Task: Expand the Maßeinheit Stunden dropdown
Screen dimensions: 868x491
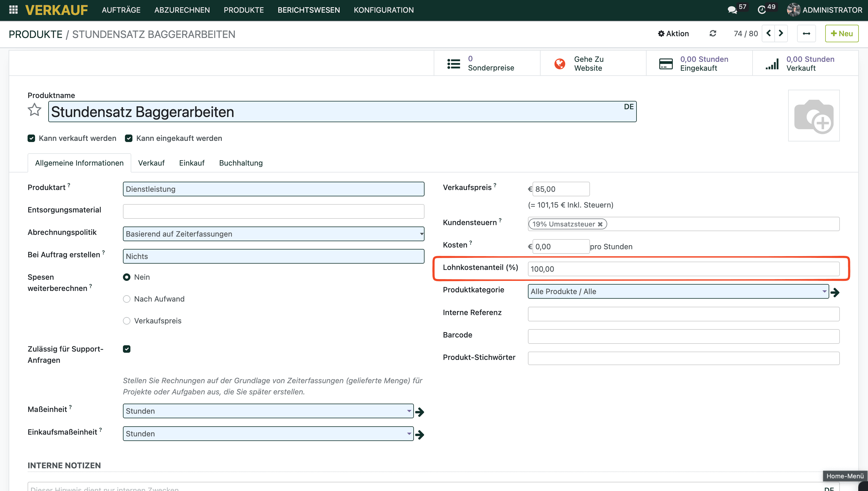Action: 268,411
